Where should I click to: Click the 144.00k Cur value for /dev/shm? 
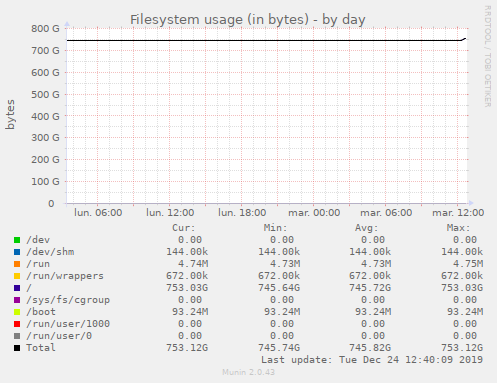tap(187, 252)
